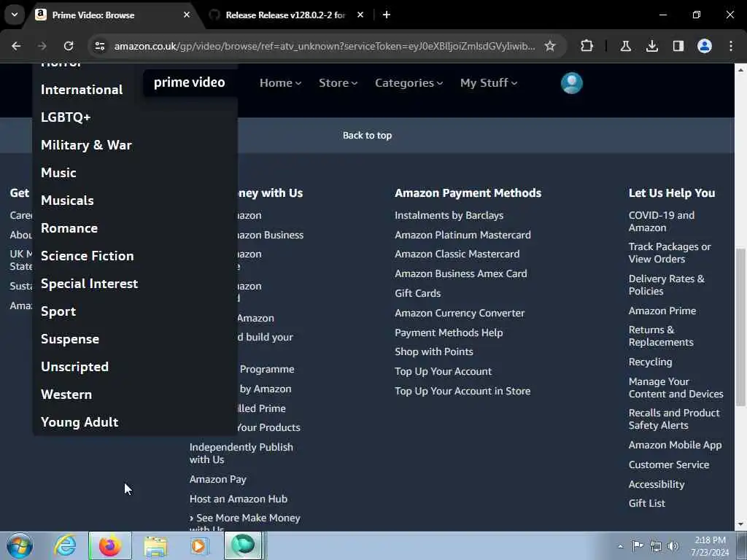
Task: Open Track Packages or View Orders
Action: coord(670,253)
